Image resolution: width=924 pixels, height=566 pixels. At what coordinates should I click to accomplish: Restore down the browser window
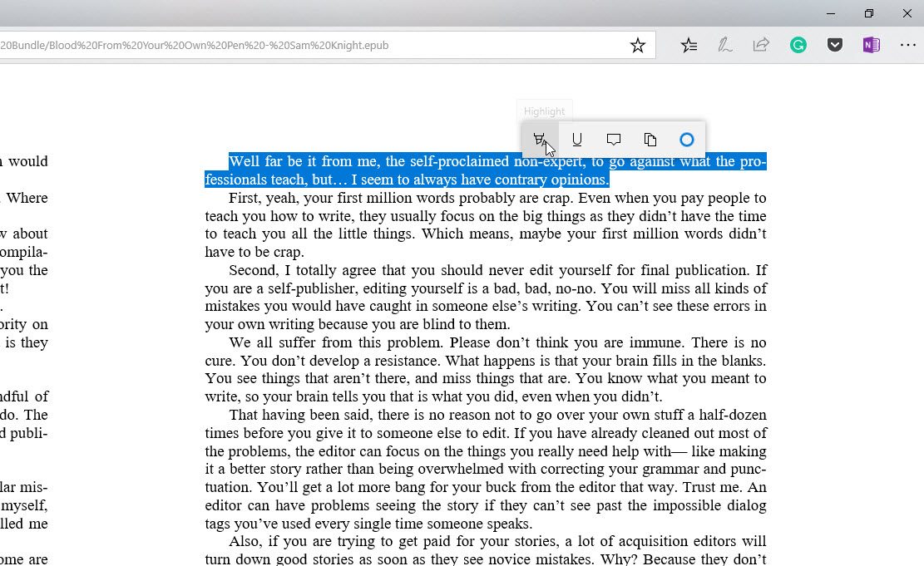click(x=869, y=13)
